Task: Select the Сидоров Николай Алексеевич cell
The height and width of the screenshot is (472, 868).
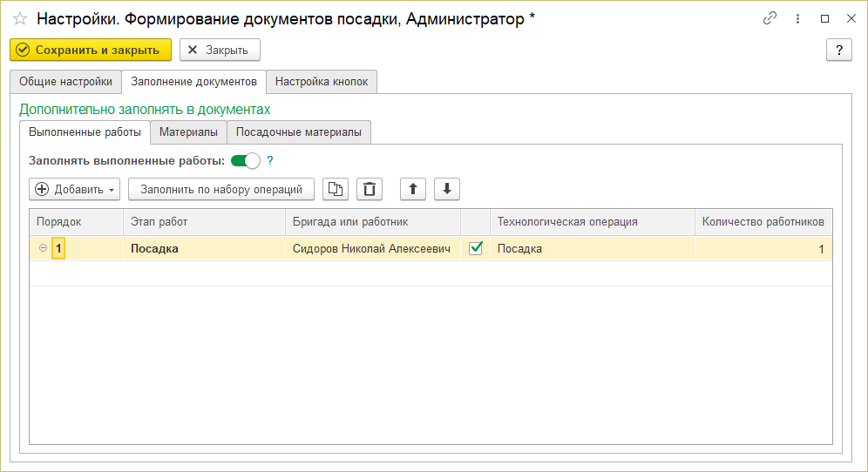Action: point(373,248)
